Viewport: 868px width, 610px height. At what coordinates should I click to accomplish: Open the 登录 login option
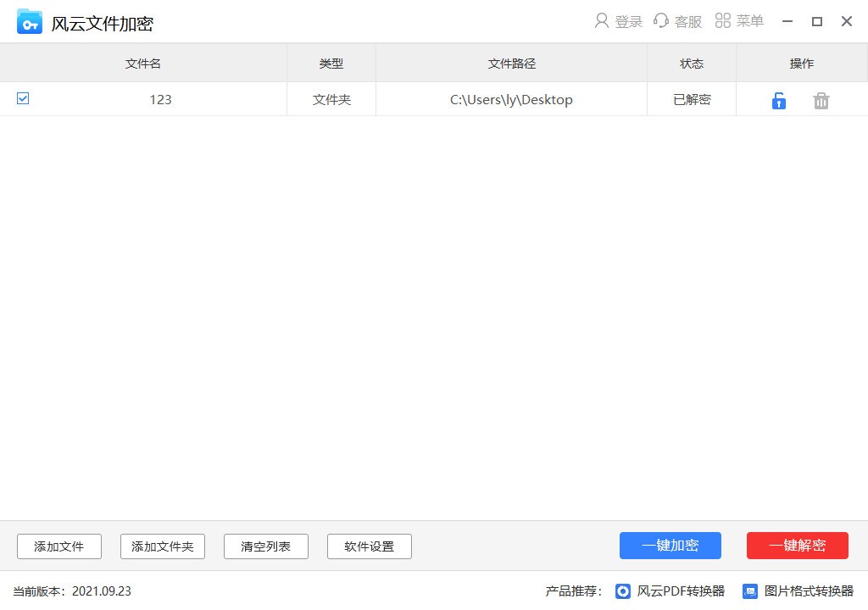coord(618,21)
